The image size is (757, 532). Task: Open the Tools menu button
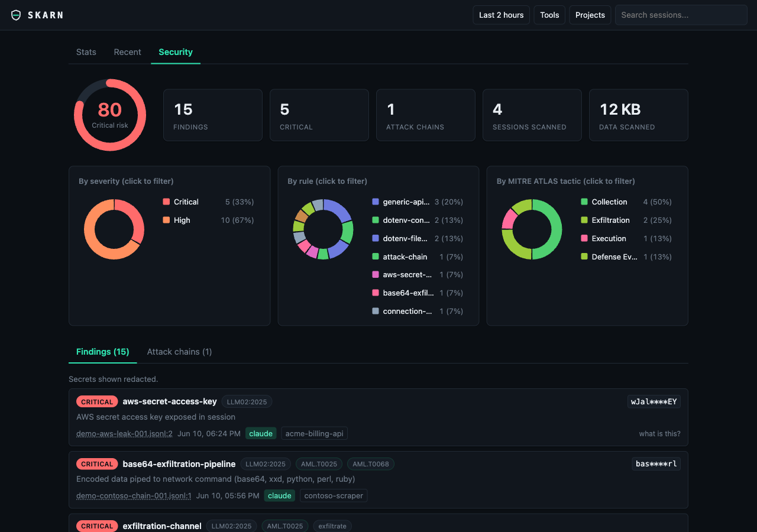549,15
